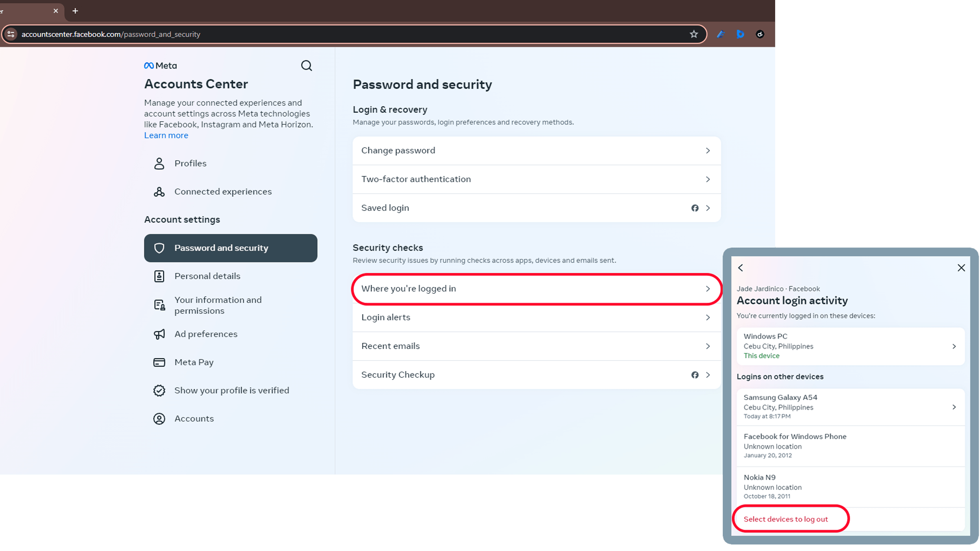Open Connected experiences
The width and height of the screenshot is (980, 551).
point(223,192)
